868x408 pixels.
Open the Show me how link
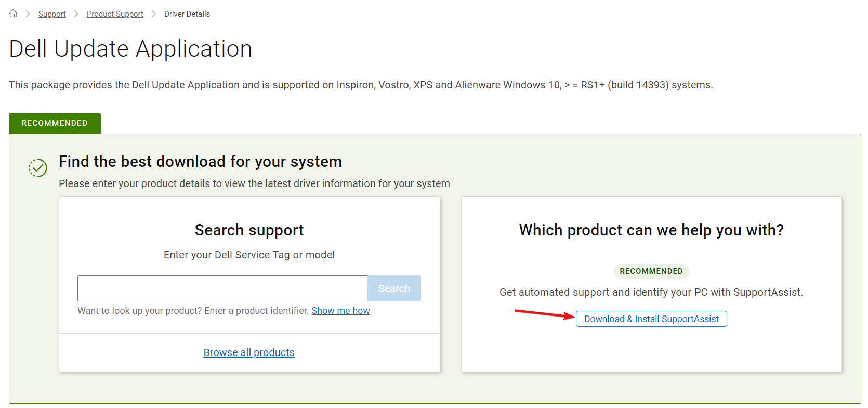tap(340, 311)
